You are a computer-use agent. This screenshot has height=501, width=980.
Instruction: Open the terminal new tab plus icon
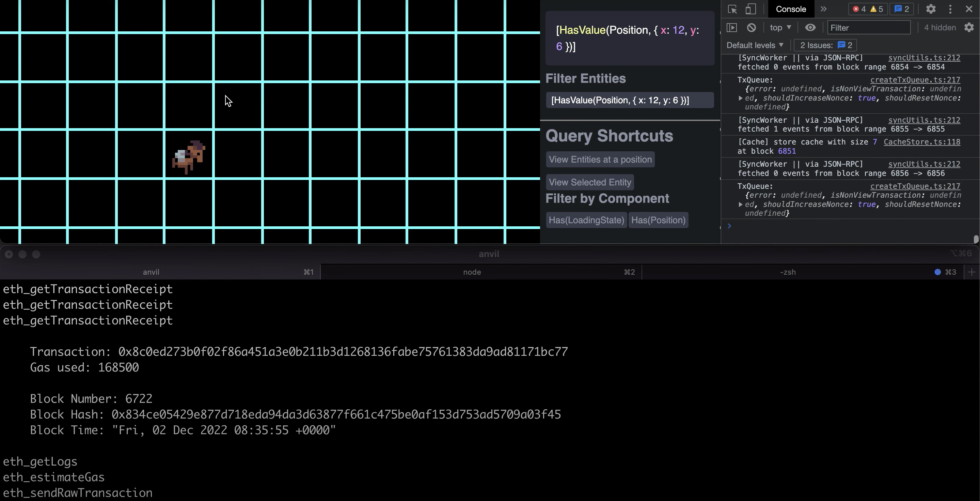click(971, 272)
